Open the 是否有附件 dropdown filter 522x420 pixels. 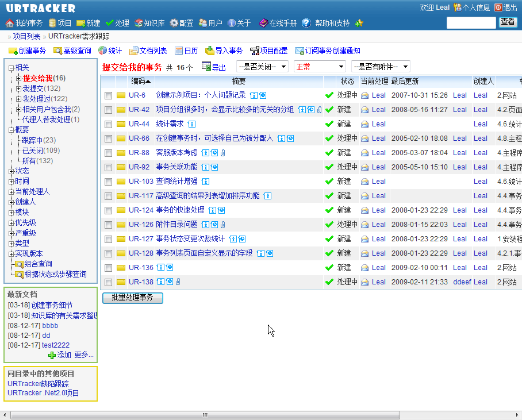point(381,67)
